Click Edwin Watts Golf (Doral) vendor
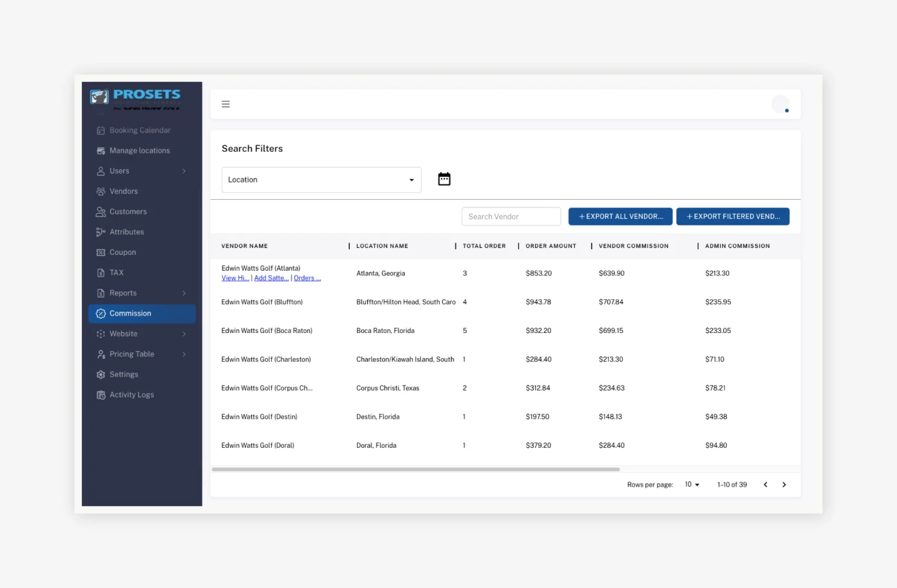 (x=258, y=446)
